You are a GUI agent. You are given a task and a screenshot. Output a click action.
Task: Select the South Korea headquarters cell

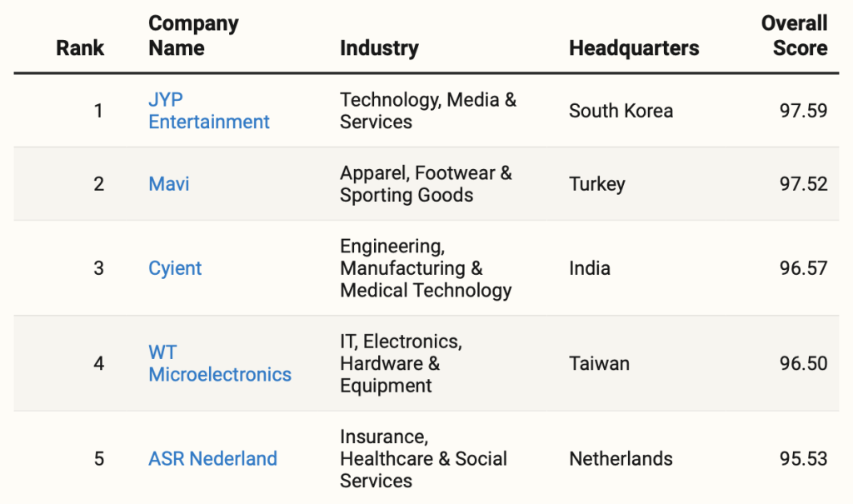pos(621,111)
